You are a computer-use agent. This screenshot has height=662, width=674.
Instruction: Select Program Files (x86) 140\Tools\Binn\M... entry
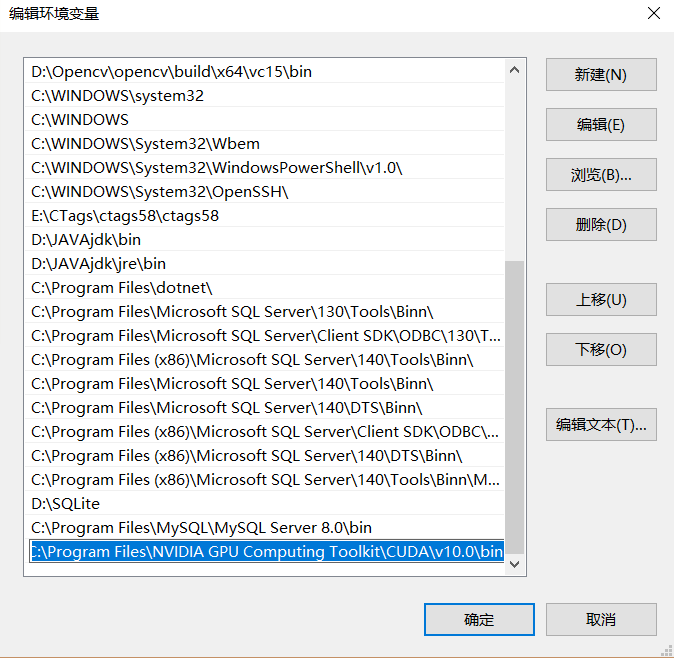pyautogui.click(x=265, y=480)
